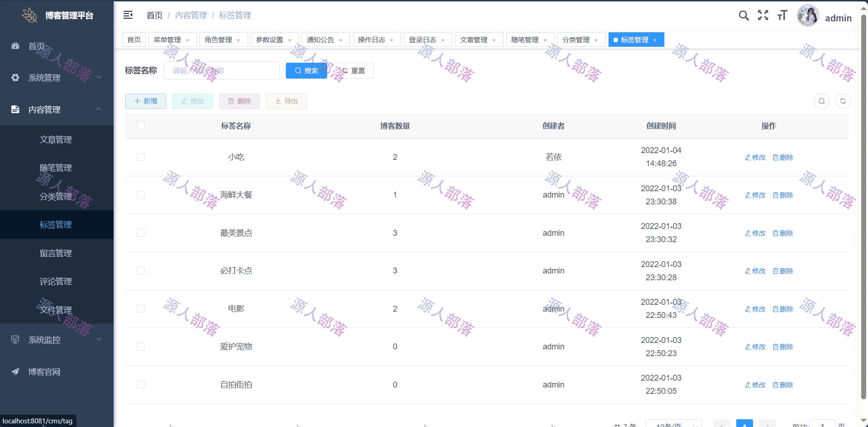Viewport: 868px width, 427px height.
Task: Close the 登录日志 tab
Action: tap(443, 40)
